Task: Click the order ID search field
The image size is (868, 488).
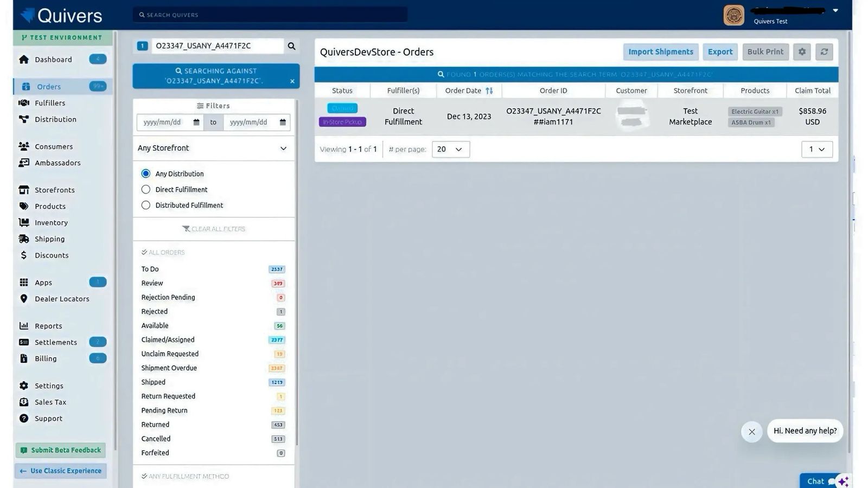Action: tap(217, 46)
